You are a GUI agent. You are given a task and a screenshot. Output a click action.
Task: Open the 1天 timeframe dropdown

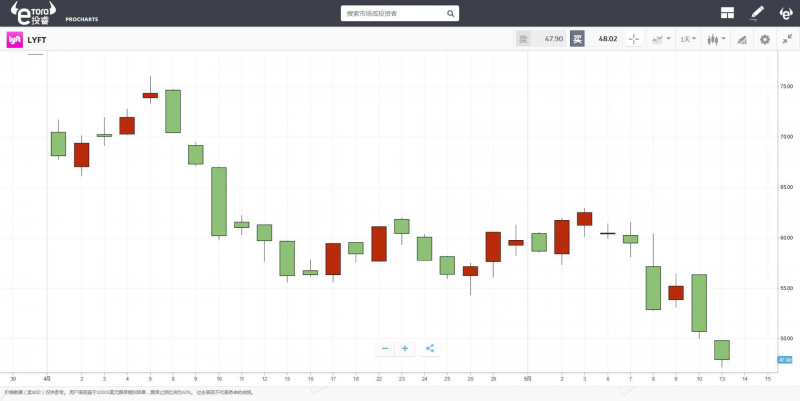pos(688,39)
